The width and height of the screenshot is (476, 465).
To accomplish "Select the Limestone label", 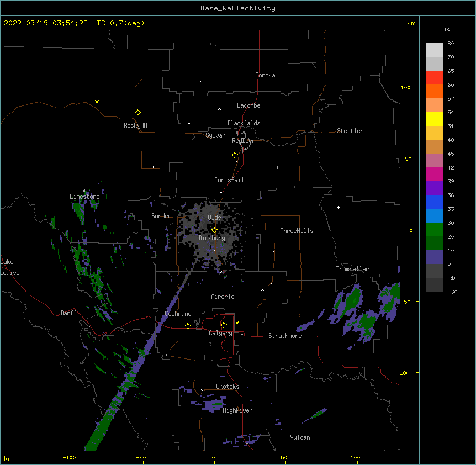I will pyautogui.click(x=84, y=197).
